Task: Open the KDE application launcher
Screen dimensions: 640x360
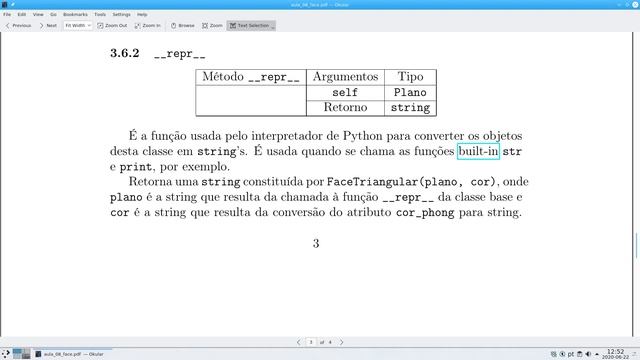Action: (x=6, y=354)
